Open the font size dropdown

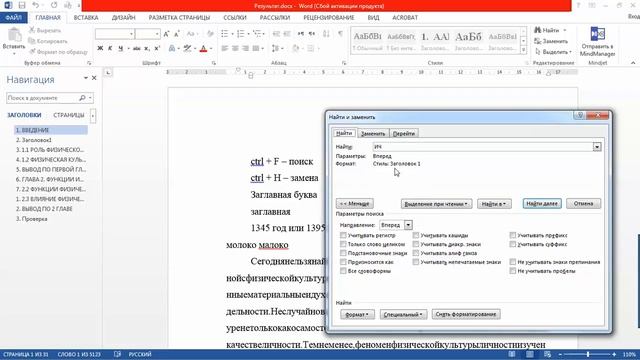[x=157, y=34]
